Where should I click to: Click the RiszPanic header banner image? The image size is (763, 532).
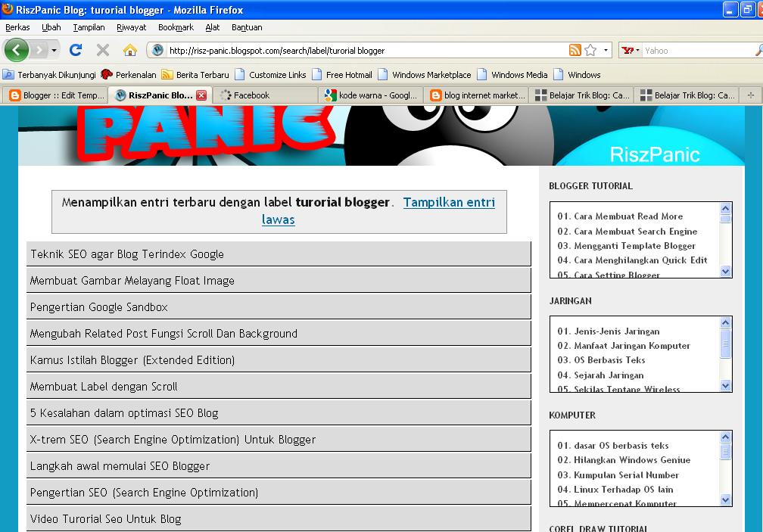click(381, 135)
